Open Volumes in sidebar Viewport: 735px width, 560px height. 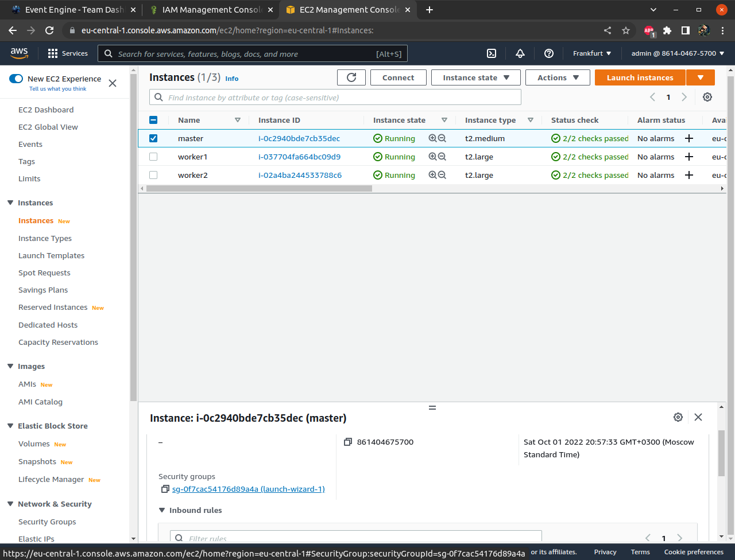[x=34, y=444]
